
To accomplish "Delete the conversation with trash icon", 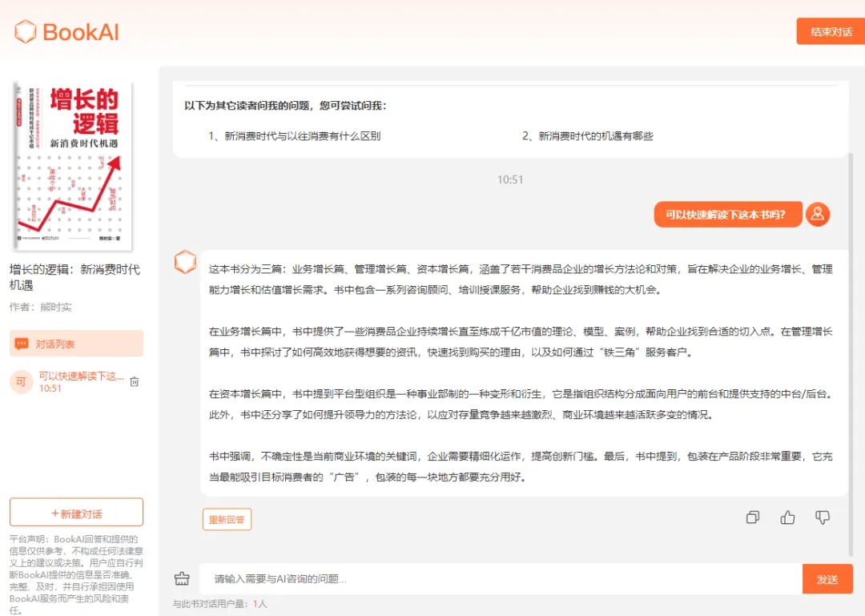I will (x=135, y=382).
